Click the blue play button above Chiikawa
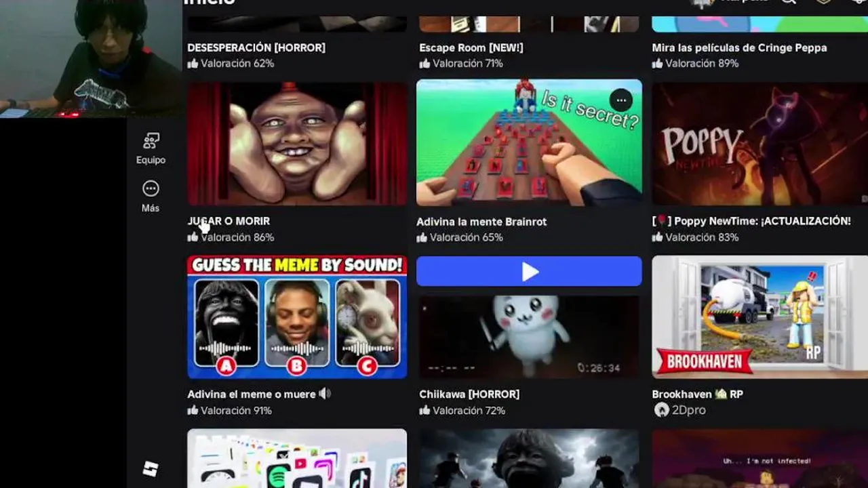This screenshot has height=488, width=868. (x=529, y=272)
